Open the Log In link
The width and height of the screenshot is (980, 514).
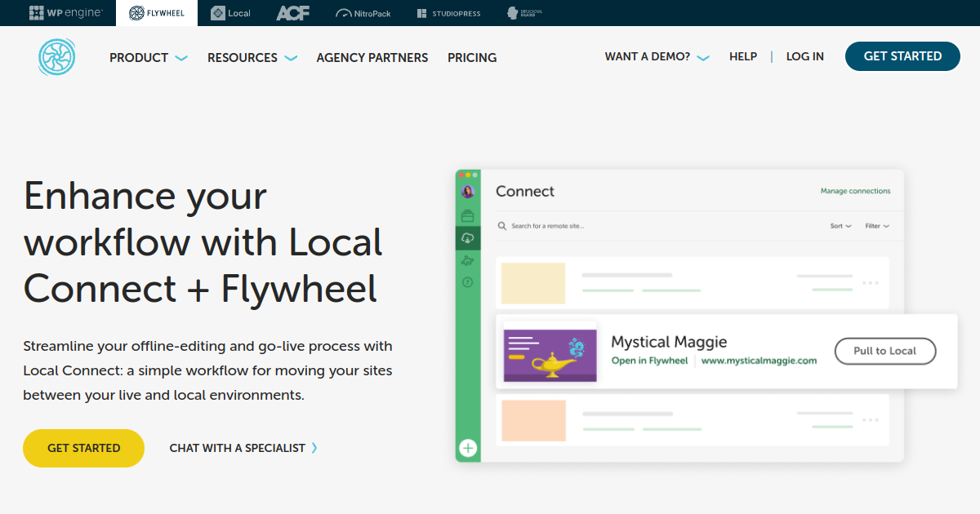pos(805,57)
